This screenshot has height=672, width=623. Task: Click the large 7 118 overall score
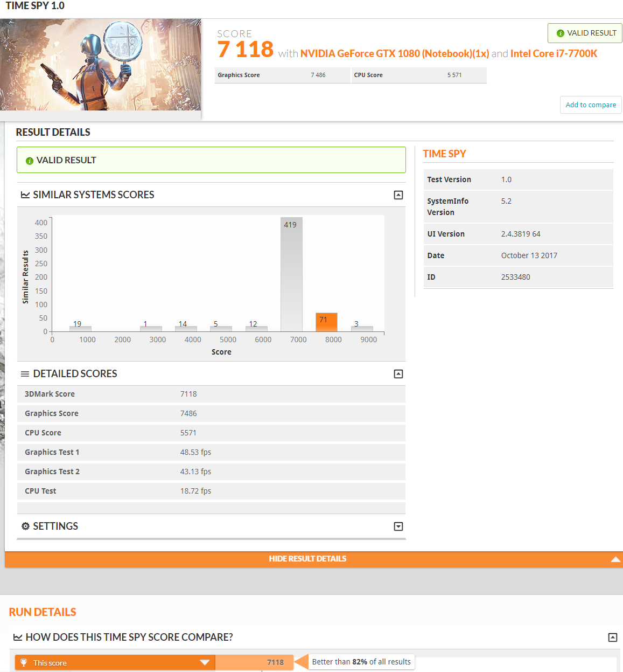tap(246, 50)
